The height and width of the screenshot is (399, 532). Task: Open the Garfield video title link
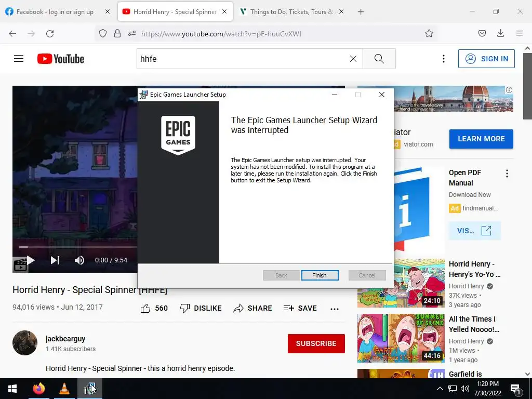465,374
